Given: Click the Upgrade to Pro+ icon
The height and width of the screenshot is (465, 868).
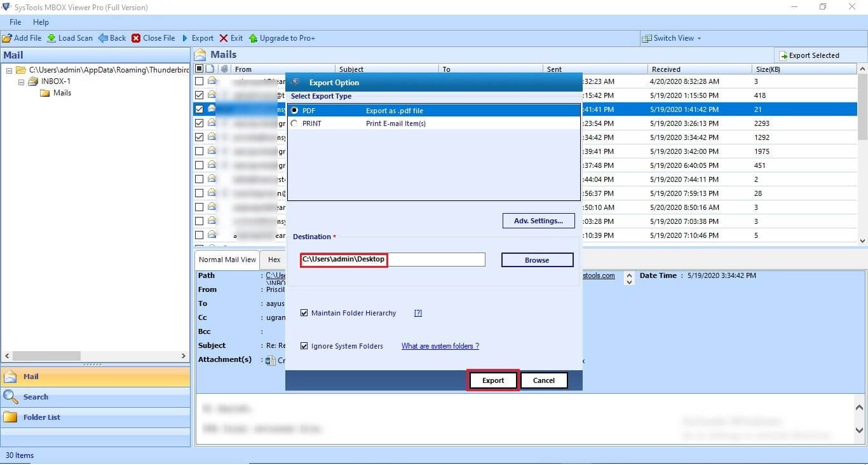Looking at the screenshot, I should (x=253, y=38).
